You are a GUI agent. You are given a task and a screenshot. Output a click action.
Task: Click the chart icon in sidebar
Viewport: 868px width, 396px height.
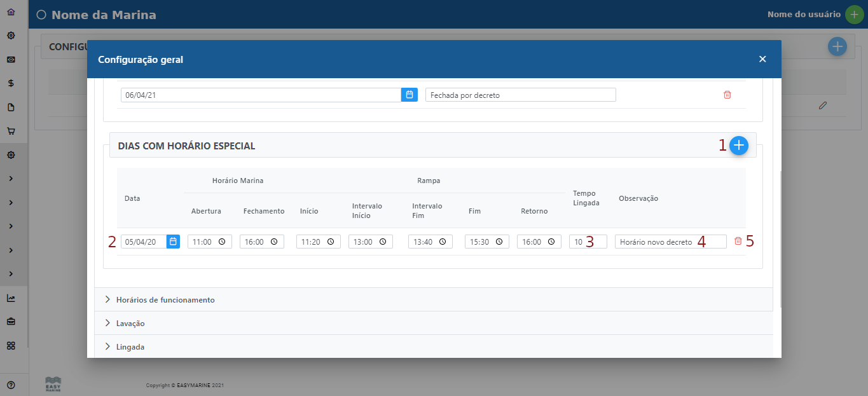pos(11,298)
